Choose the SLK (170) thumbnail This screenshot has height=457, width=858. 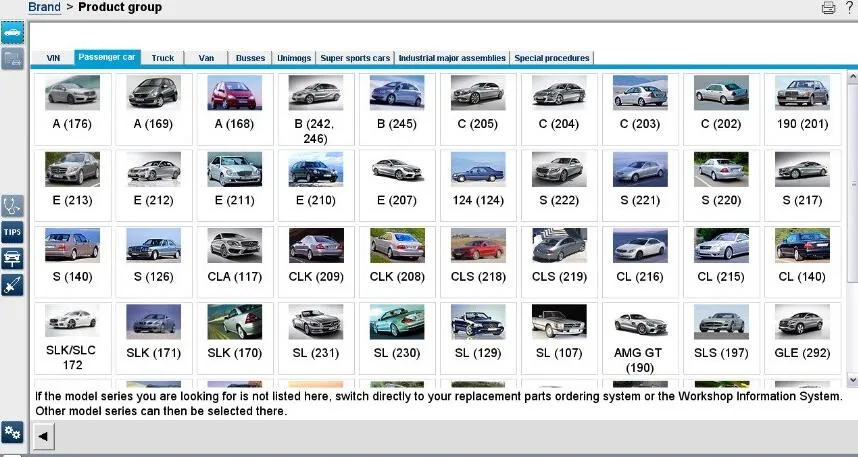(234, 322)
